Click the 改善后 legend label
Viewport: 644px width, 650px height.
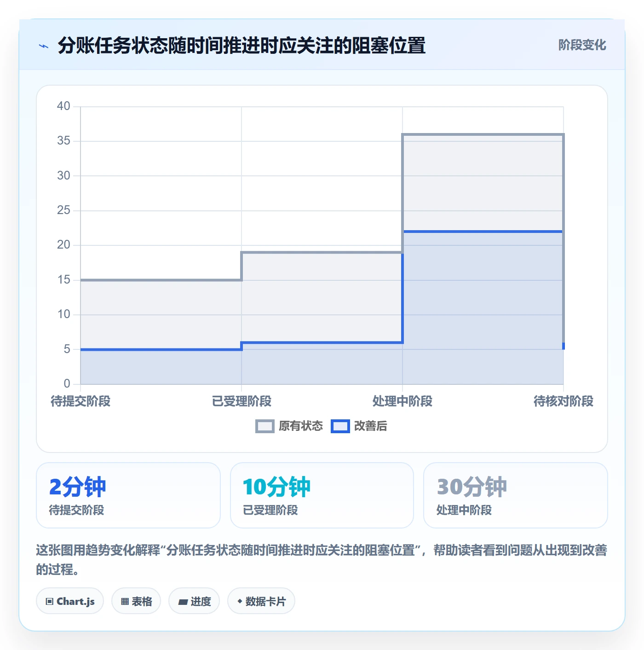[370, 426]
